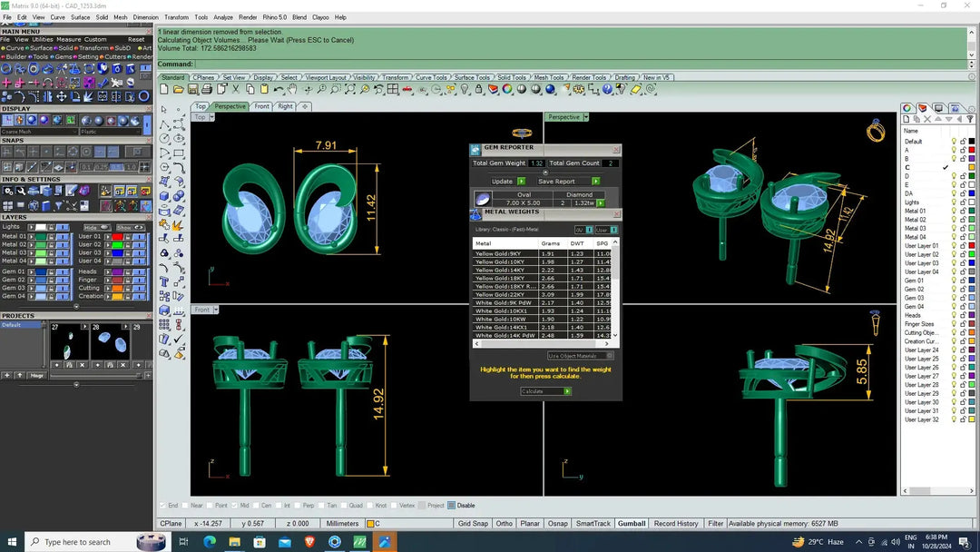Switch to the Curve Tools toolbar tab
This screenshot has height=552, width=980.
click(x=431, y=78)
